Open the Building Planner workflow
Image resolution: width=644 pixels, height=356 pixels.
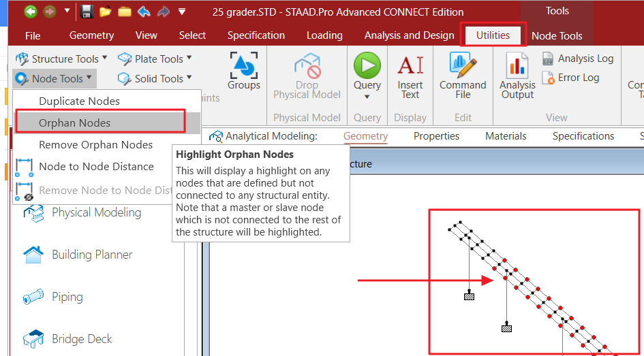(92, 255)
